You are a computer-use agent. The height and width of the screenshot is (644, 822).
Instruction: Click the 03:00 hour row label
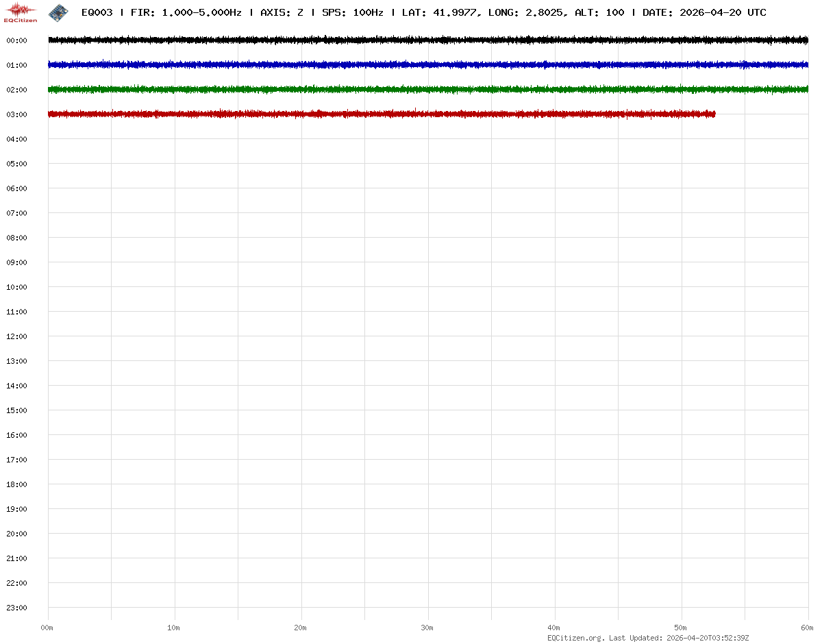tap(16, 114)
